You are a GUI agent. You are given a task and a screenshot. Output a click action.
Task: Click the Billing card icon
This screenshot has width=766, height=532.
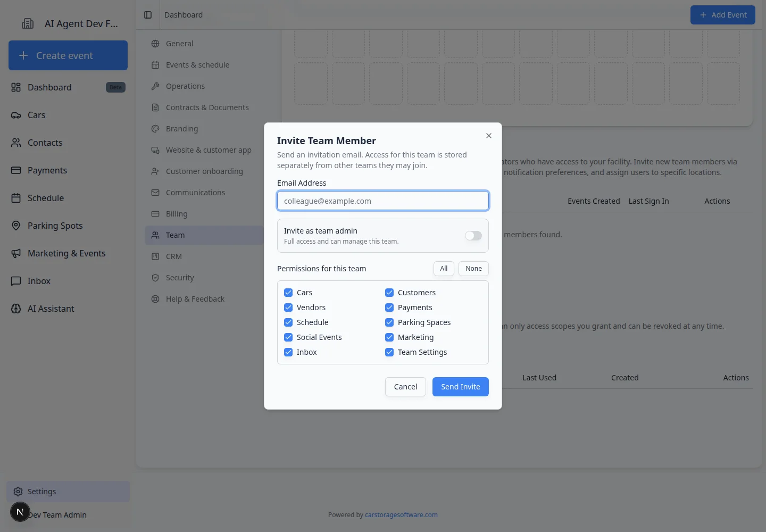pos(155,214)
